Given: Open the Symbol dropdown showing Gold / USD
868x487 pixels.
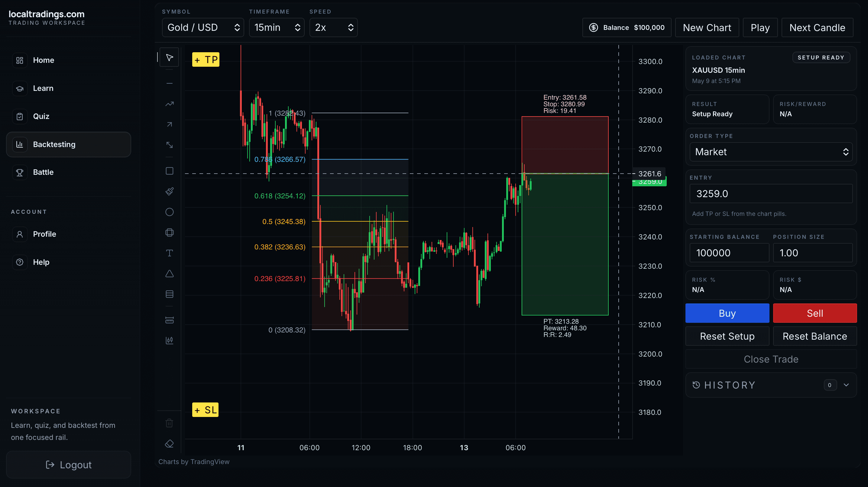Looking at the screenshot, I should click(x=203, y=27).
